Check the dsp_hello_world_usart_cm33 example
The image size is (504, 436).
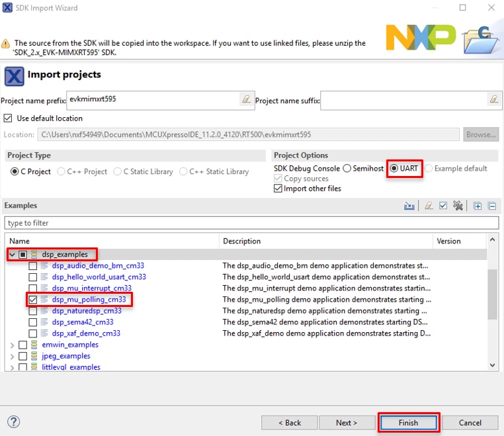pyautogui.click(x=32, y=277)
